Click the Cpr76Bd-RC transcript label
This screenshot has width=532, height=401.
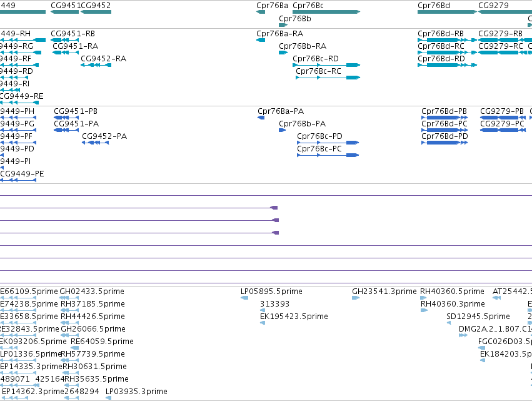click(x=441, y=46)
